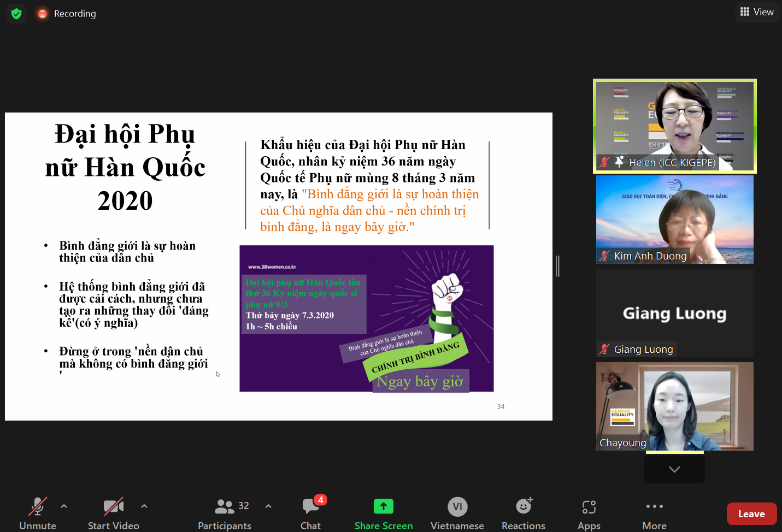Open the Chat panel
Viewport: 782px width, 532px height.
tap(310, 513)
